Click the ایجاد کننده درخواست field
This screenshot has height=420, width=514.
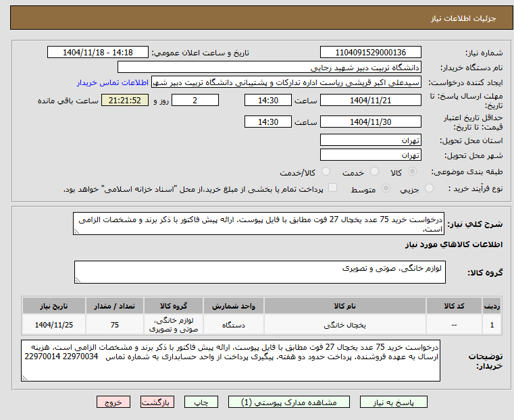286,82
